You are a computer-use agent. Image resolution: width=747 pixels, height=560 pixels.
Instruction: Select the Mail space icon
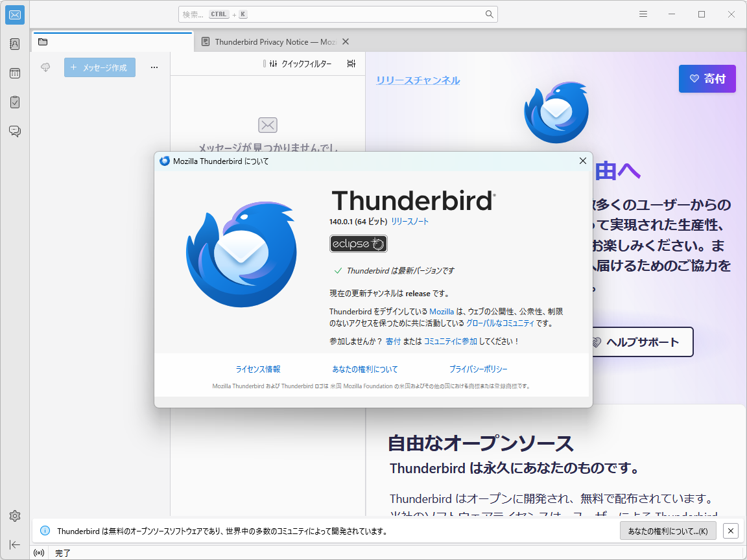coord(14,15)
